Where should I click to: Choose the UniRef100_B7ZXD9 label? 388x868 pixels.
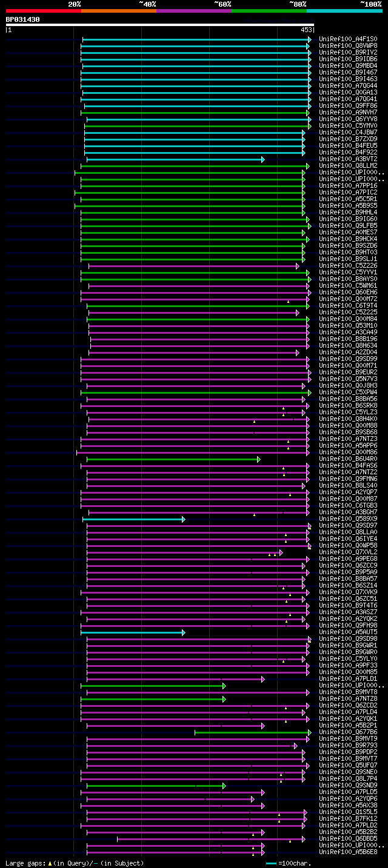coord(348,139)
